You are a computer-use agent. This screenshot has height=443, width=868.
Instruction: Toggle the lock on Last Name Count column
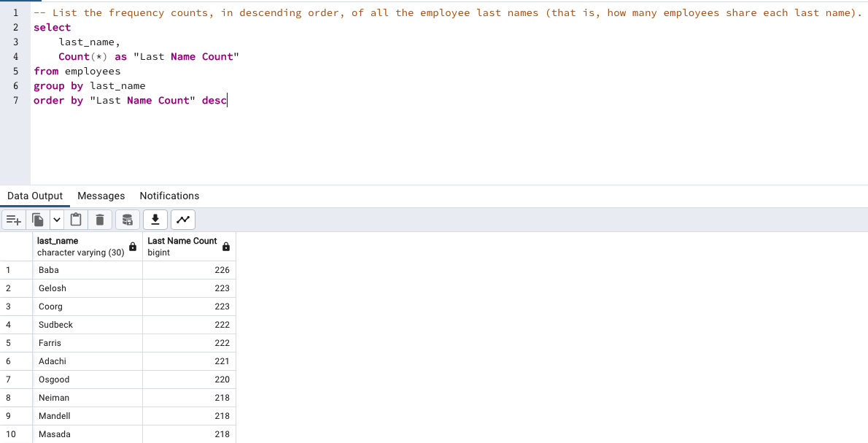[225, 247]
